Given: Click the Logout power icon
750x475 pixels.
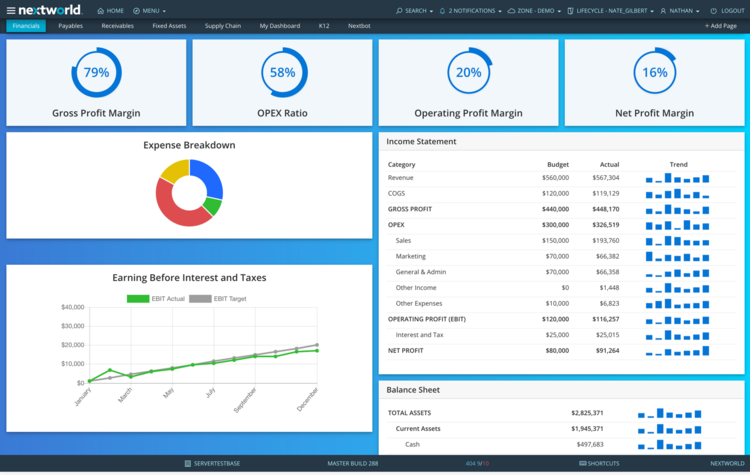Looking at the screenshot, I should 712,11.
